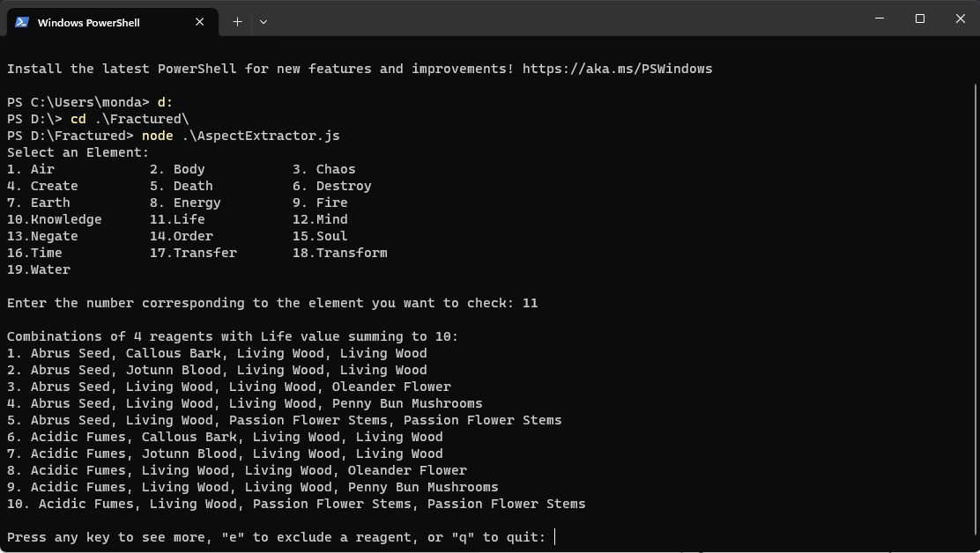Click the "cd .\Fractured\" command text
Screen dimensions: 980x553
130,119
